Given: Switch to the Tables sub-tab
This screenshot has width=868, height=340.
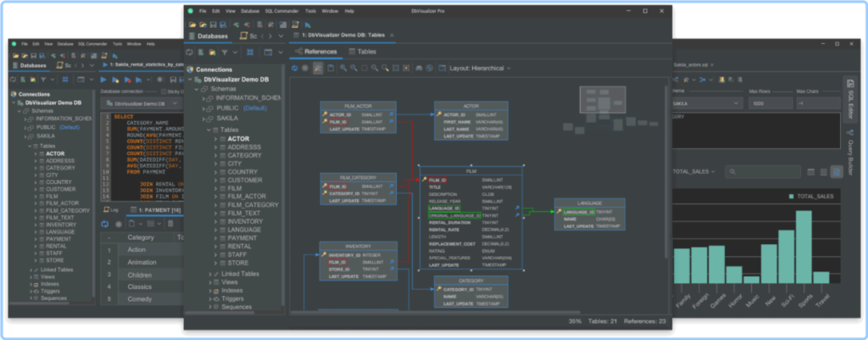Looking at the screenshot, I should 362,52.
